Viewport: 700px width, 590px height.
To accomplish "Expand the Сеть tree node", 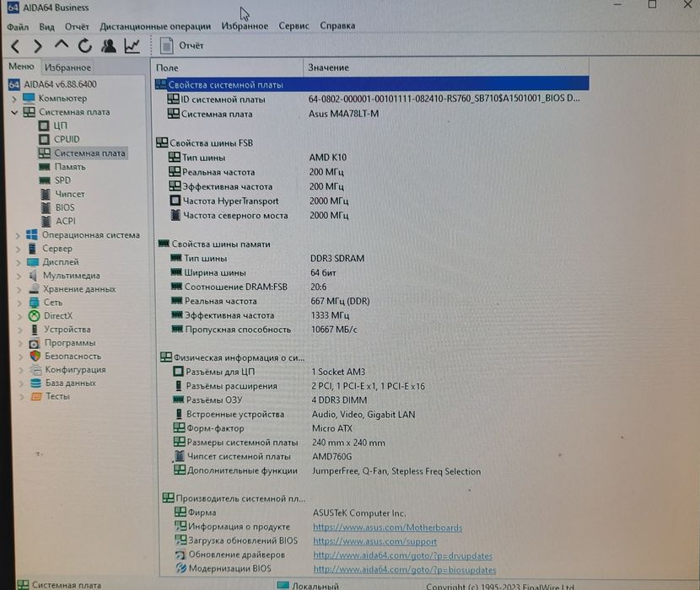I will (20, 303).
